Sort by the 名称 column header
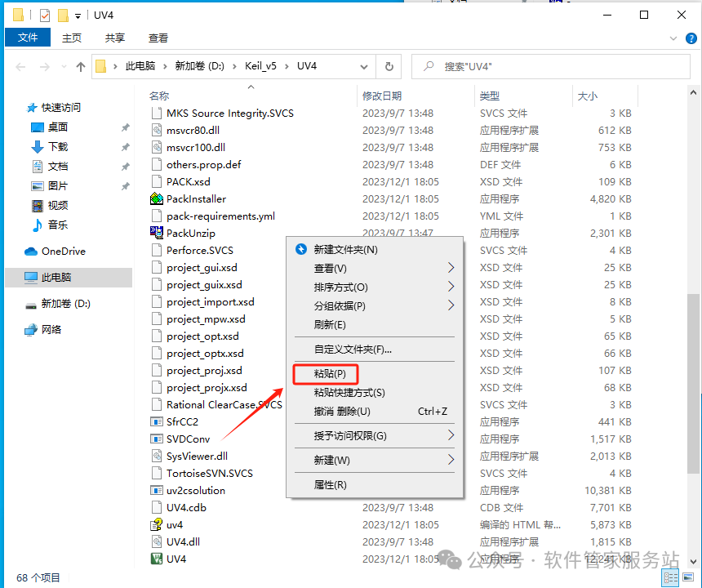 pos(159,96)
